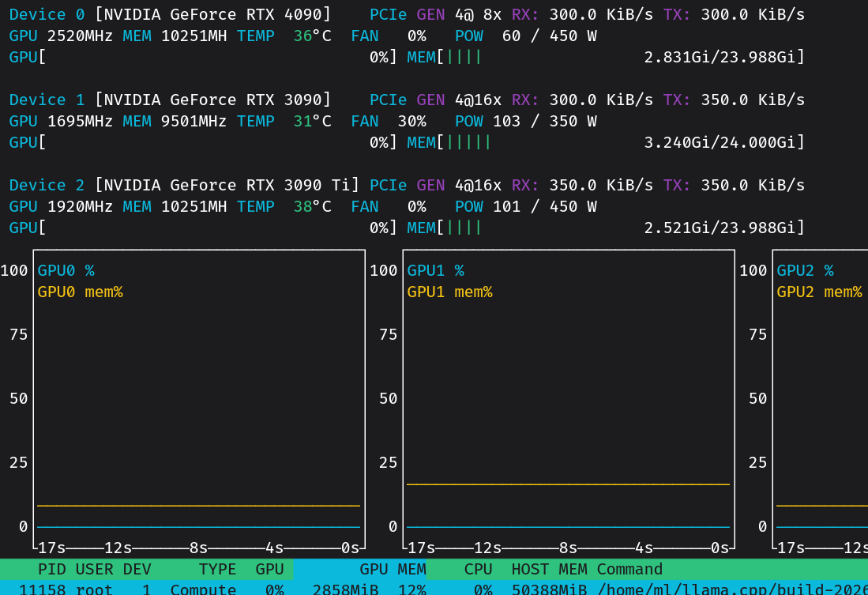Click the 3.240Gi/24.000Gi memory value
868x595 pixels.
pyautogui.click(x=720, y=141)
